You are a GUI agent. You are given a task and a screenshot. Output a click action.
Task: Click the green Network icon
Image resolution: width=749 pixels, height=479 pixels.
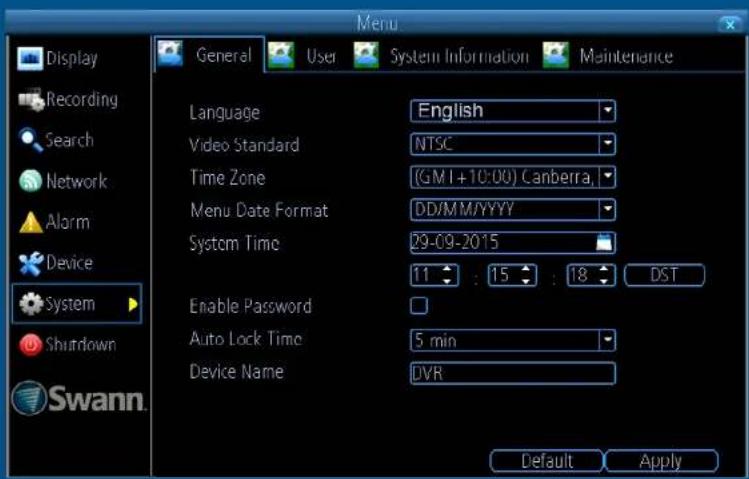(x=31, y=181)
